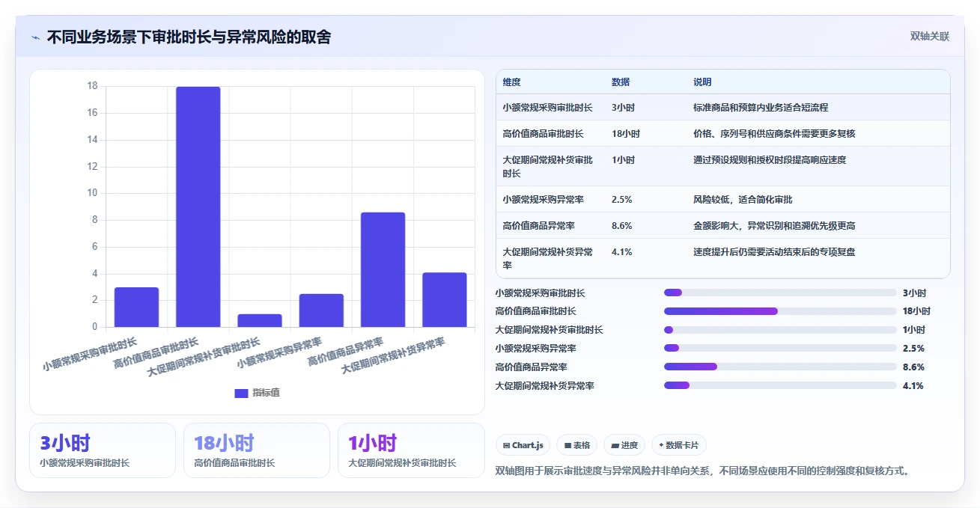Click the chart bar for 大促期间常规补货审批时长
The height and width of the screenshot is (508, 980).
260,320
